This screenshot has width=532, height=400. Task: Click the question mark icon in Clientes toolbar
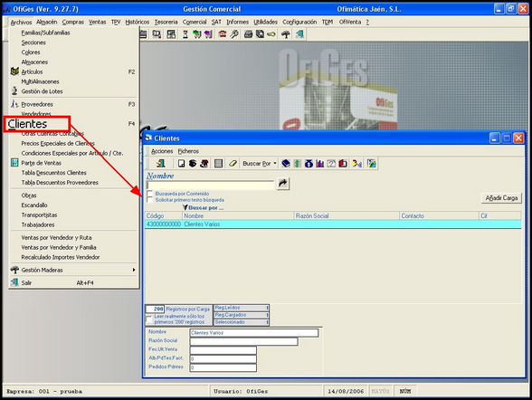pyautogui.click(x=331, y=164)
